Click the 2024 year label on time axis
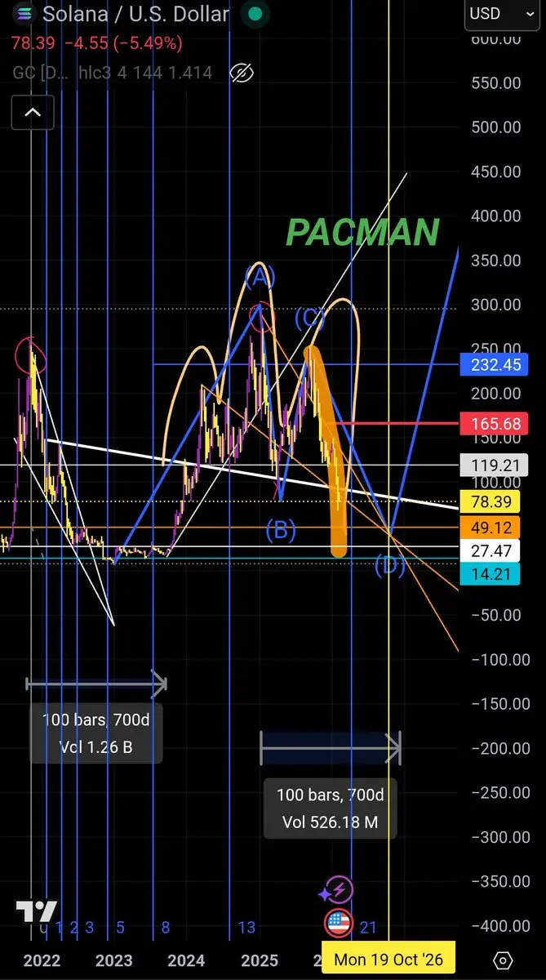The width and height of the screenshot is (546, 980). click(186, 960)
